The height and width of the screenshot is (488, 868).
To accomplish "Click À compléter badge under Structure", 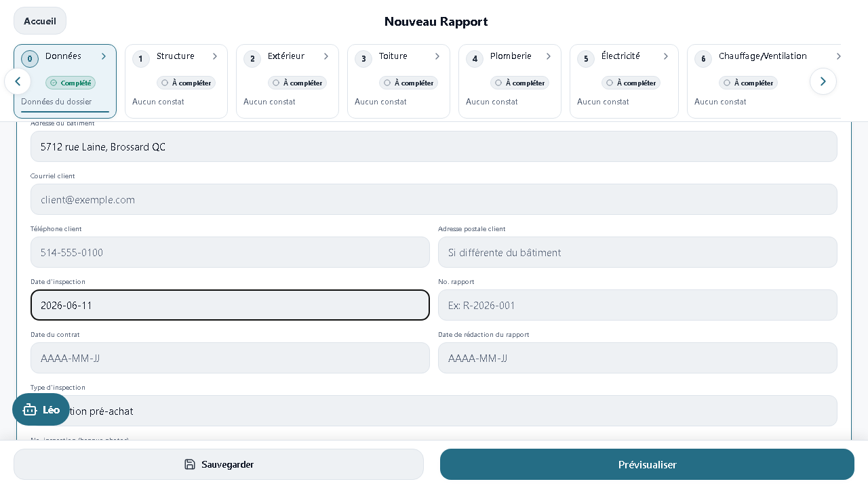I will click(x=186, y=83).
